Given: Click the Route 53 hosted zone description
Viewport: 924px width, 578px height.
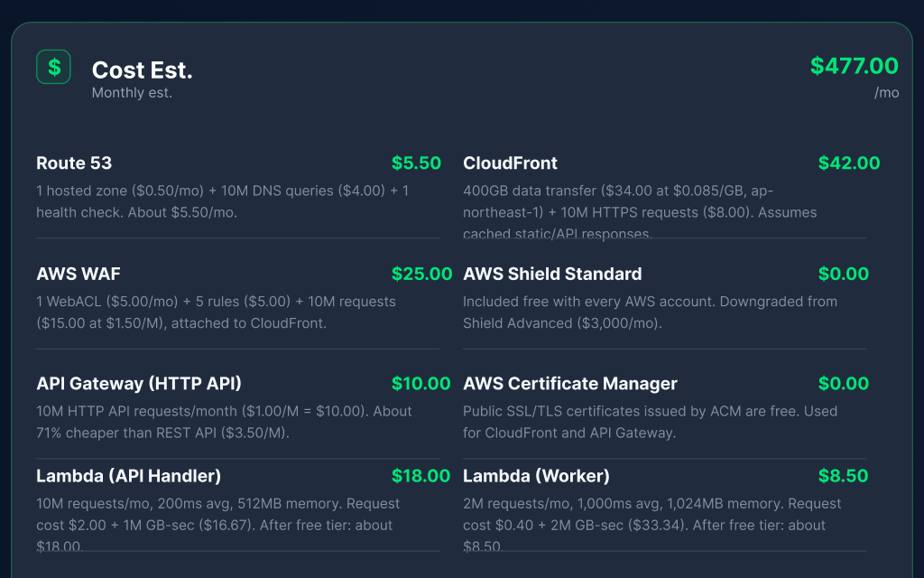Looking at the screenshot, I should pyautogui.click(x=223, y=201).
